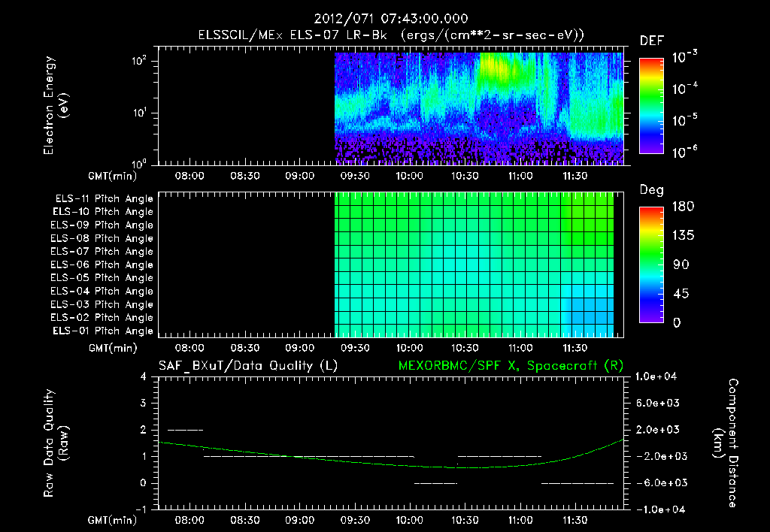The image size is (770, 532).
Task: Select the 1.0e+04 right axis value
Action: 656,376
